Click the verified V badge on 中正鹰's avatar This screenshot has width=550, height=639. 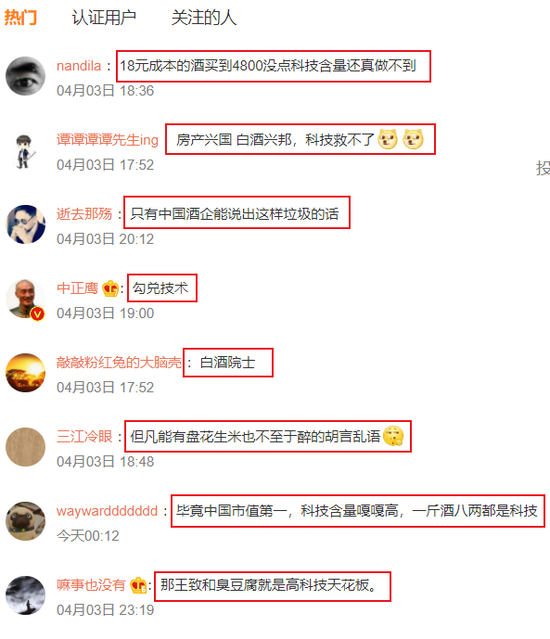pos(37,314)
